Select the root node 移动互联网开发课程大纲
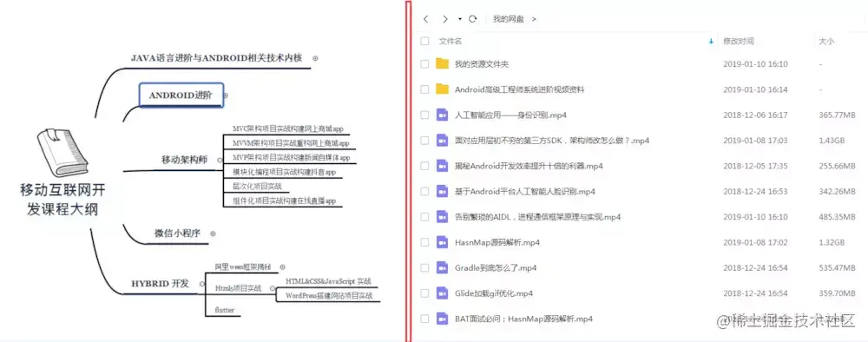Image resolution: width=868 pixels, height=342 pixels. (62, 200)
